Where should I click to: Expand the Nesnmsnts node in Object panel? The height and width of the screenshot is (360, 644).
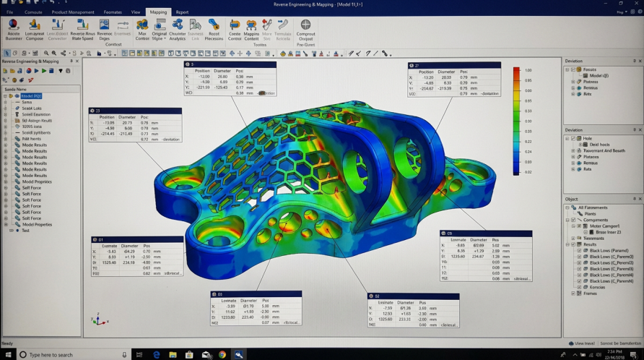click(x=573, y=239)
